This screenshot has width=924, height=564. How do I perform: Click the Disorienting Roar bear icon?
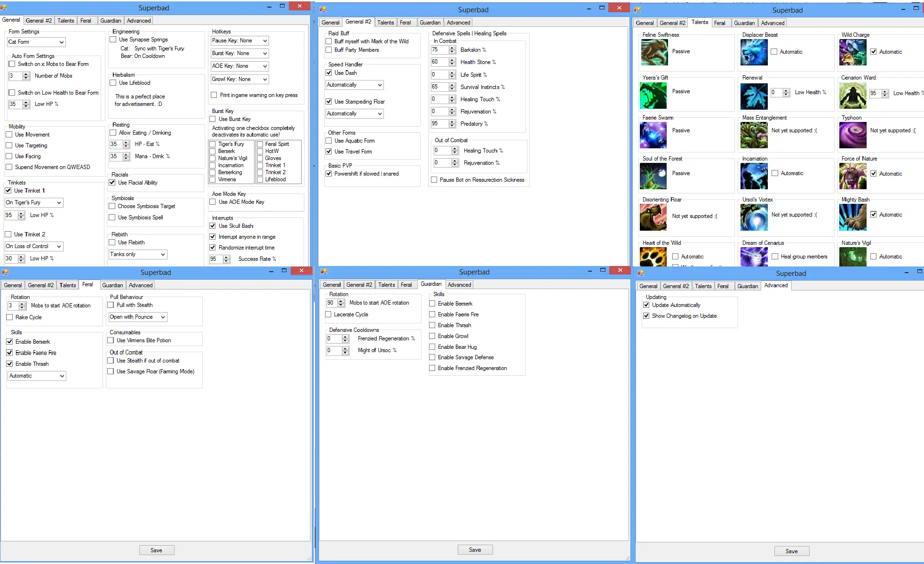tap(653, 217)
